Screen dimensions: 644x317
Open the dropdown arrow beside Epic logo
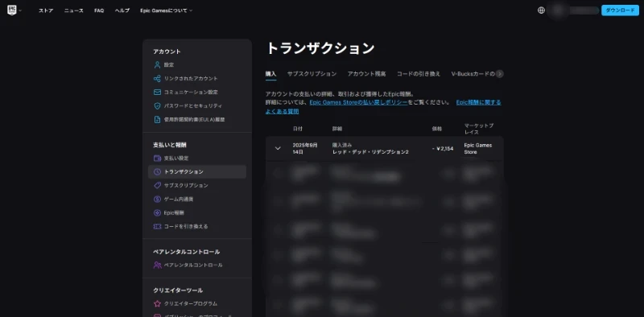pos(20,10)
